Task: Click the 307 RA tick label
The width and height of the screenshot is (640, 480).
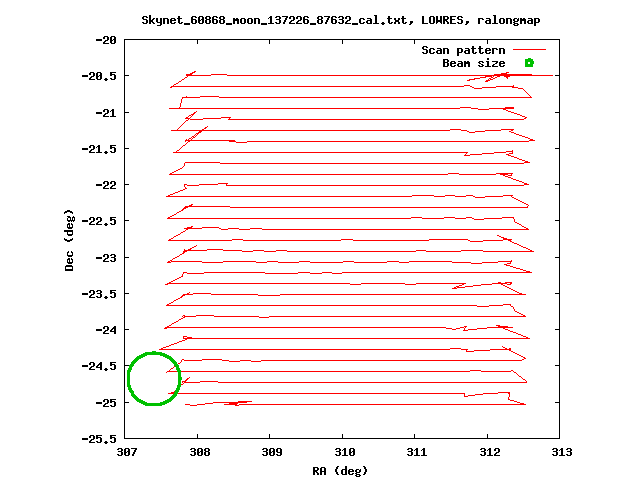Action: click(x=127, y=452)
